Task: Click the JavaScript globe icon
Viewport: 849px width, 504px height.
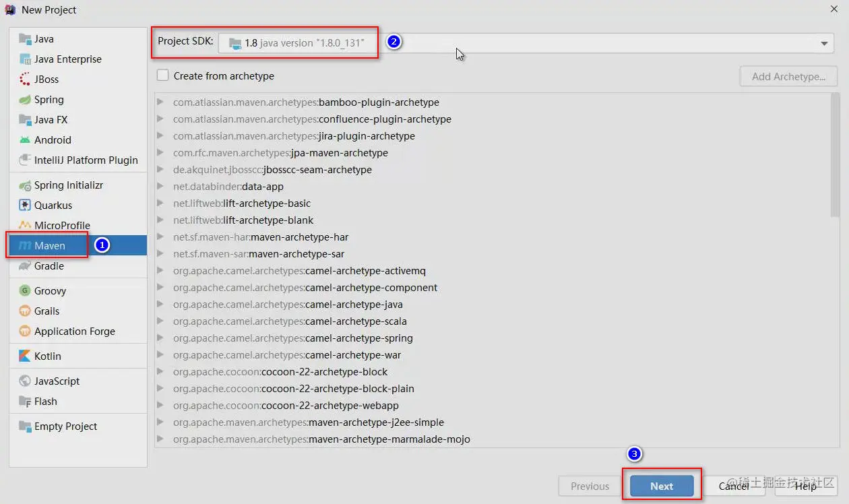Action: coord(25,381)
